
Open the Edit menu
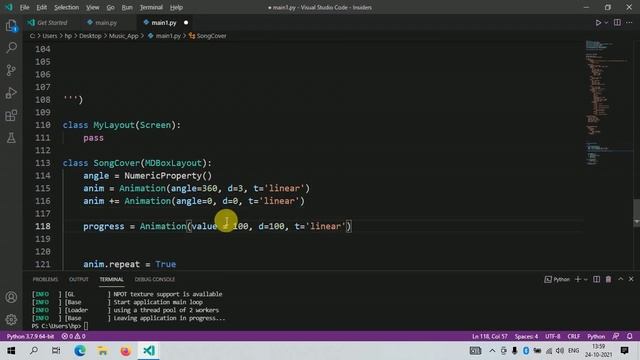pos(41,7)
